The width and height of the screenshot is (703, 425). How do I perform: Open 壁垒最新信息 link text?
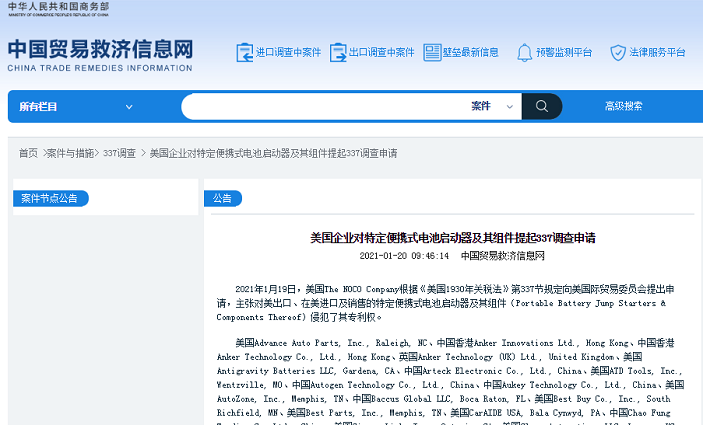pos(471,52)
